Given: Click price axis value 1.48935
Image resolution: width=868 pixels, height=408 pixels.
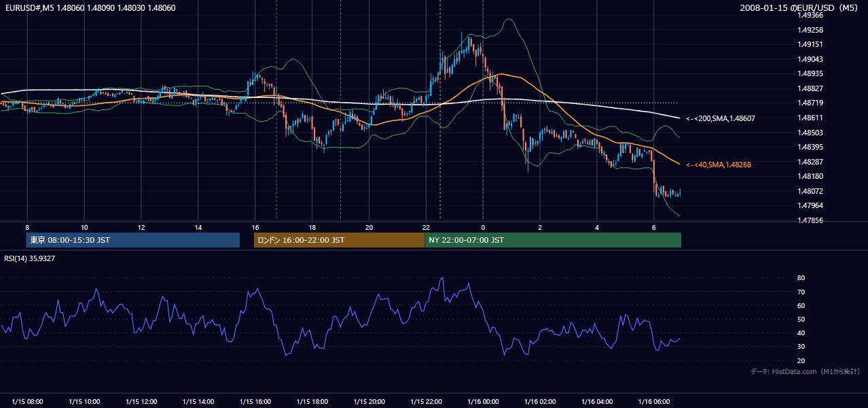Looking at the screenshot, I should [x=810, y=73].
